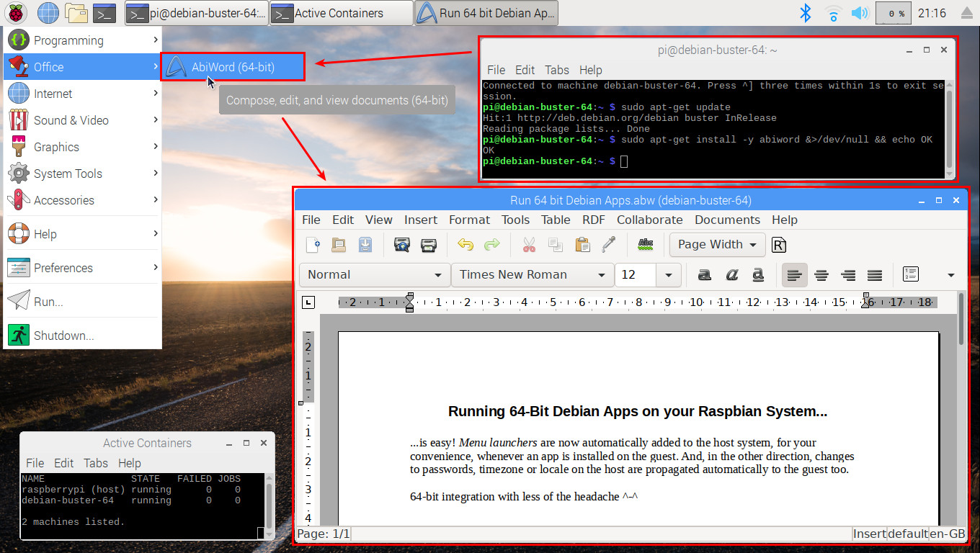The height and width of the screenshot is (553, 980).
Task: Open the web browser globe icon in taskbar
Action: point(48,12)
